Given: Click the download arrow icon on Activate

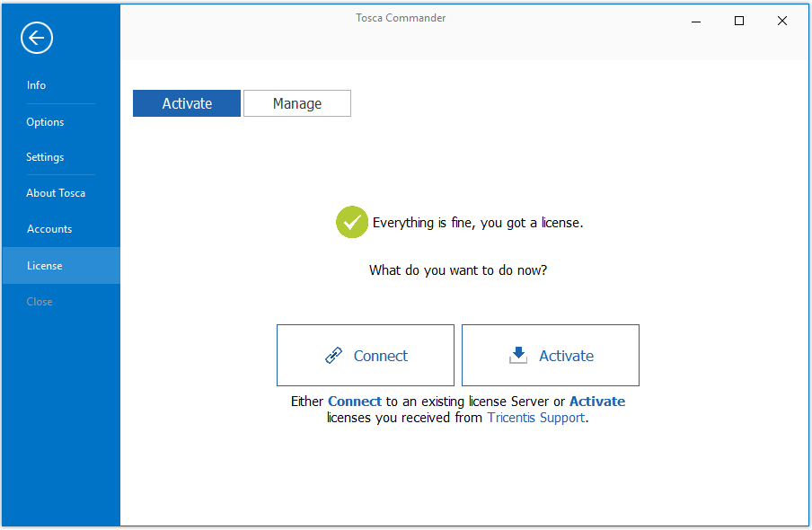Looking at the screenshot, I should 518,356.
